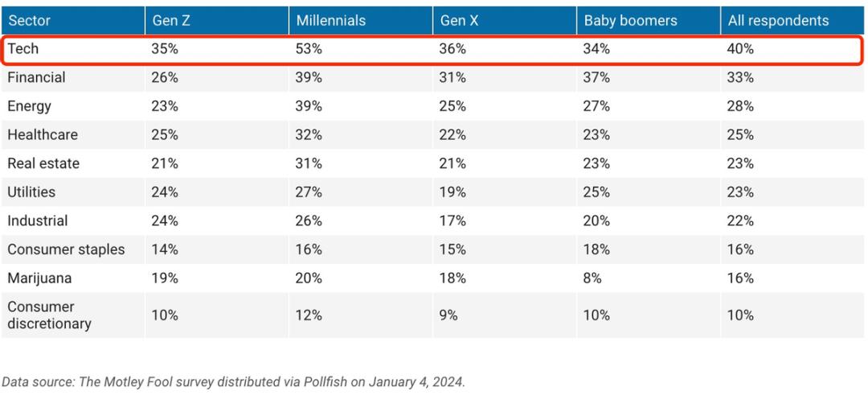
Task: Click the Energy sector row label
Action: [30, 106]
